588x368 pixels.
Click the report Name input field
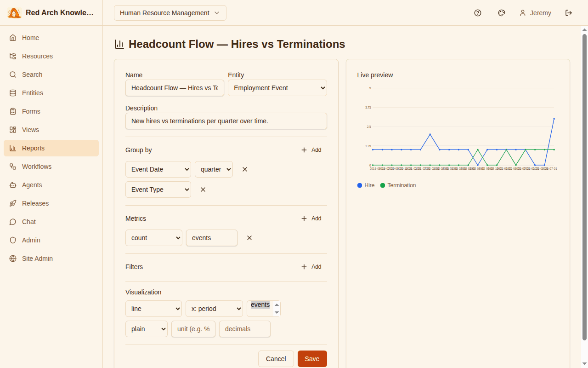click(175, 88)
